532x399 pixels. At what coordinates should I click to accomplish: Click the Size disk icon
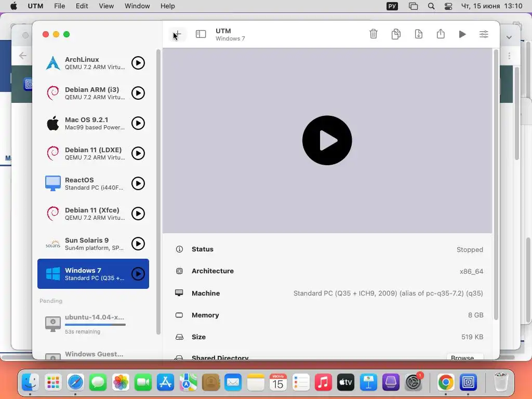tap(179, 337)
